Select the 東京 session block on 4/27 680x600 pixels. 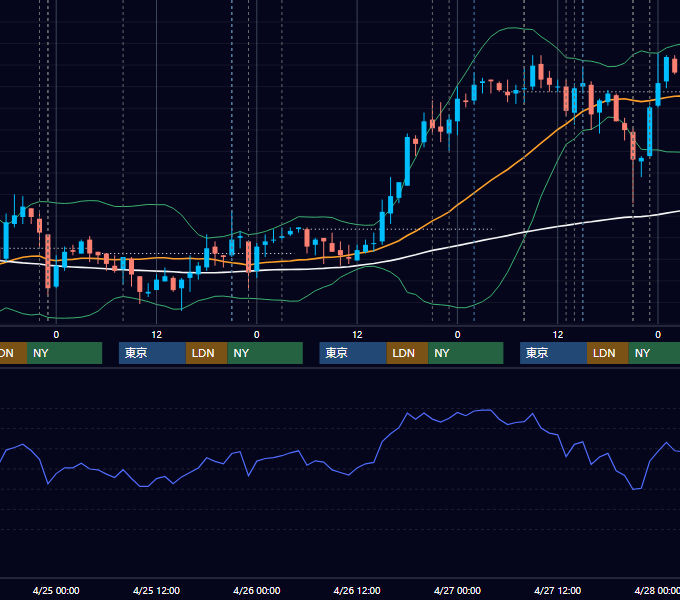554,353
